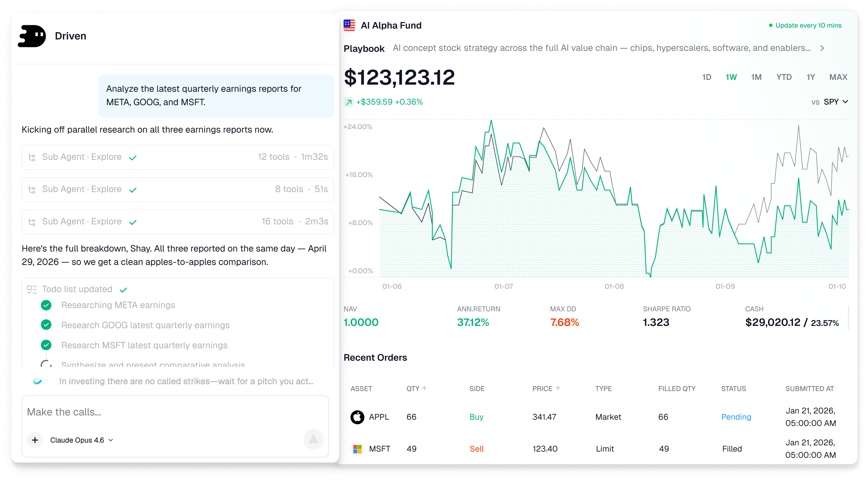Expand the 16 tools Sub Agent Explore row

tap(178, 222)
